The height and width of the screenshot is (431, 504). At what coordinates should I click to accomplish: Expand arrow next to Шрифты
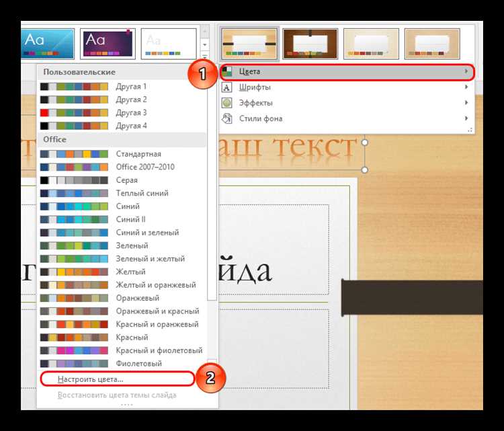click(466, 87)
